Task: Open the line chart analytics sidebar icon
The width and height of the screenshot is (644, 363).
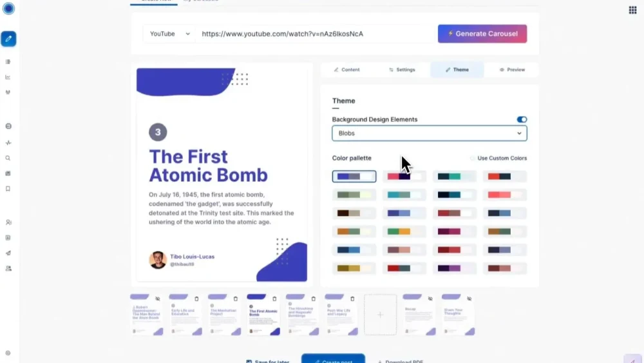Action: tap(8, 77)
